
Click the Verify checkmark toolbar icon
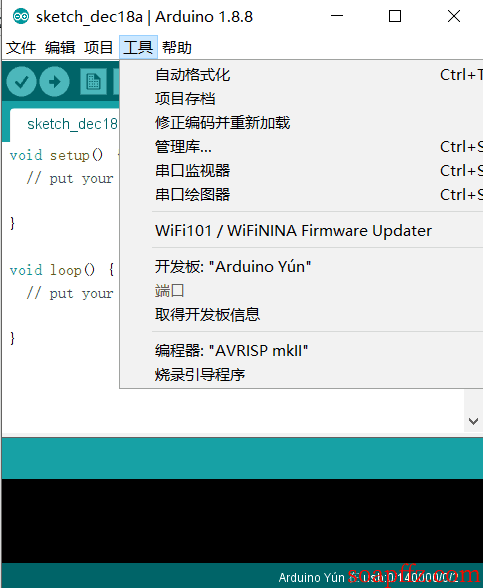[x=21, y=81]
